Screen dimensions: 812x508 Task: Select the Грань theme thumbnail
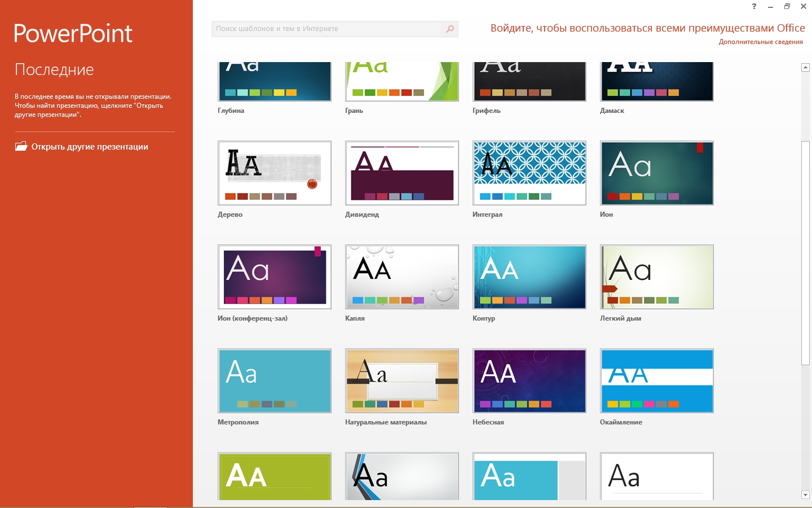coord(402,81)
